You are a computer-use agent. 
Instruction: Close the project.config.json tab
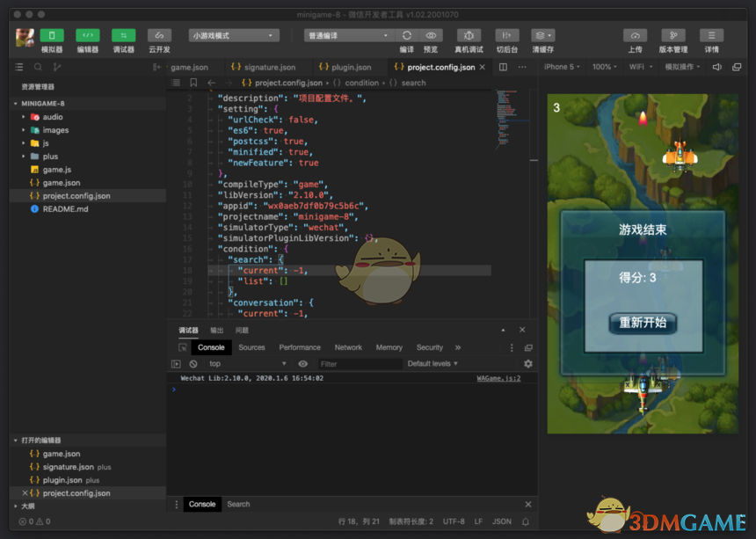pos(482,67)
